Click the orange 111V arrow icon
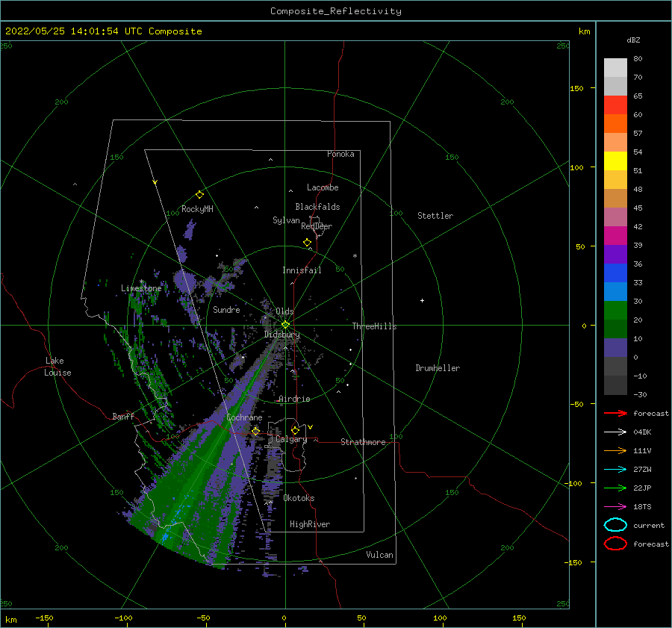The image size is (672, 628). [615, 450]
